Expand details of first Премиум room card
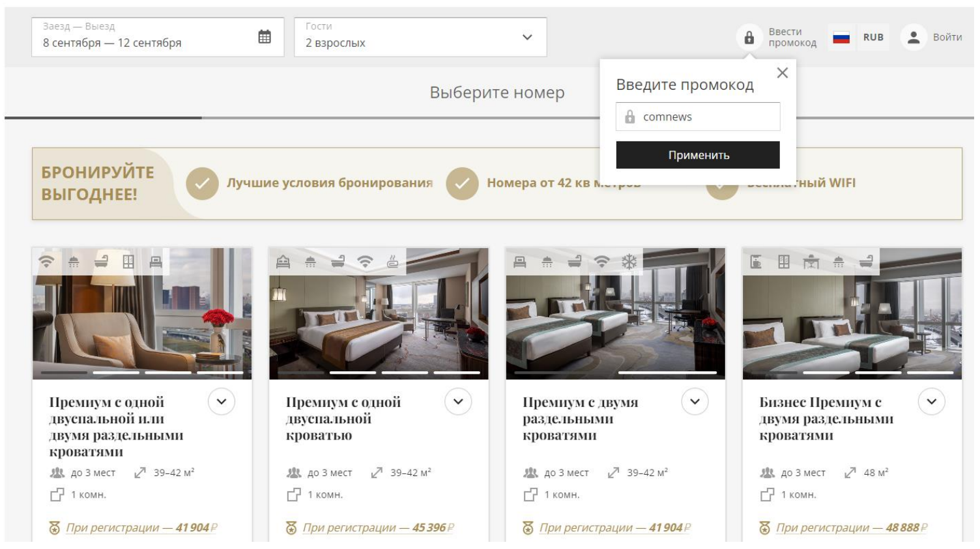The height and width of the screenshot is (549, 980). coord(222,402)
